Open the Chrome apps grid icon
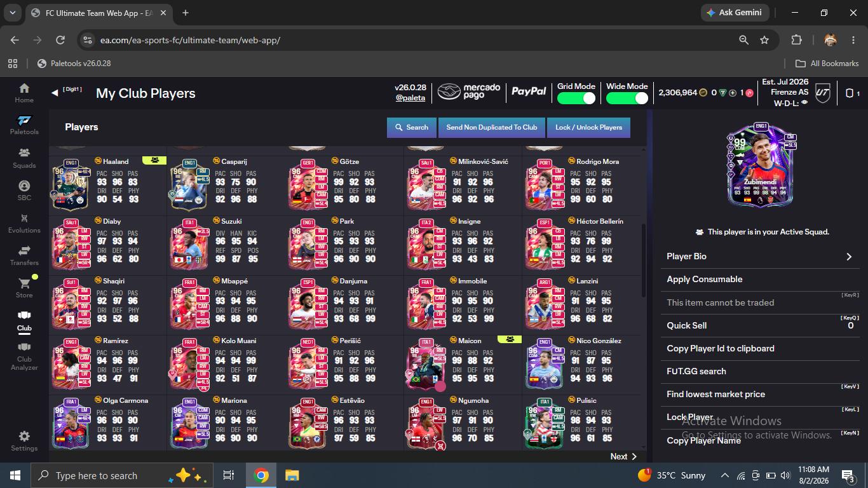868x488 pixels. click(13, 64)
